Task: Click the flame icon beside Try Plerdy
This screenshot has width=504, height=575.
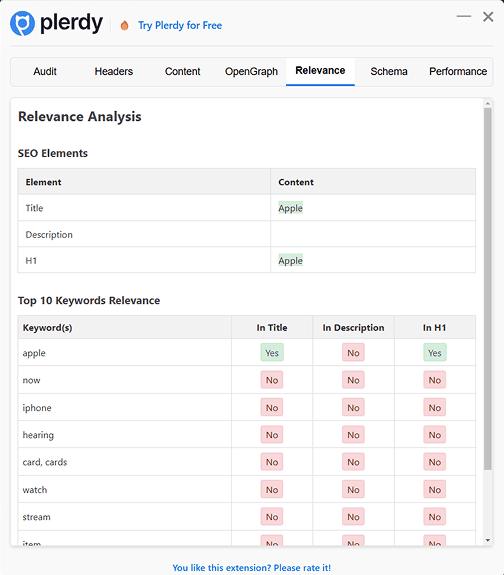Action: click(x=124, y=25)
